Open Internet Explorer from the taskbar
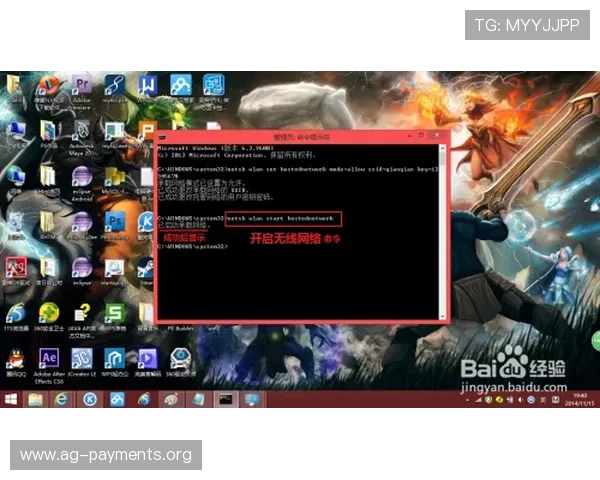 (62, 399)
